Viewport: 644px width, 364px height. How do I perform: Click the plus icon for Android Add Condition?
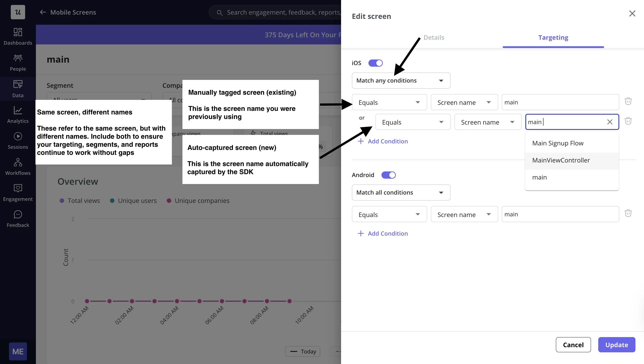(x=361, y=233)
